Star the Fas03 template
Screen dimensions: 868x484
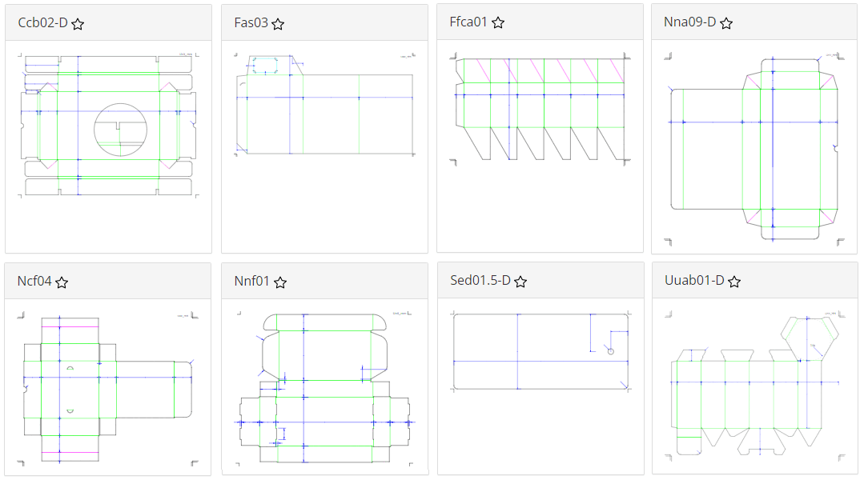tap(278, 24)
